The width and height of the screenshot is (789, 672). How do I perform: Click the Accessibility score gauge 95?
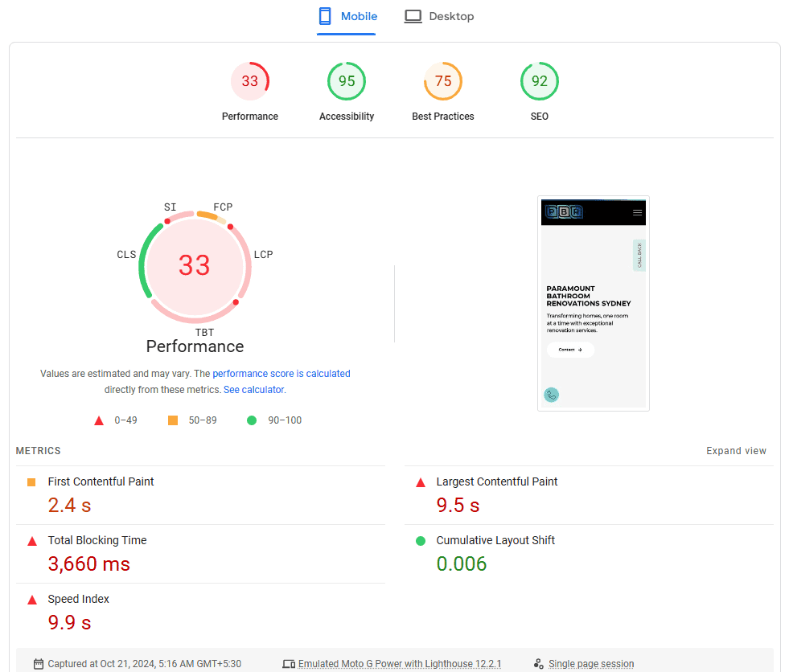coord(347,81)
